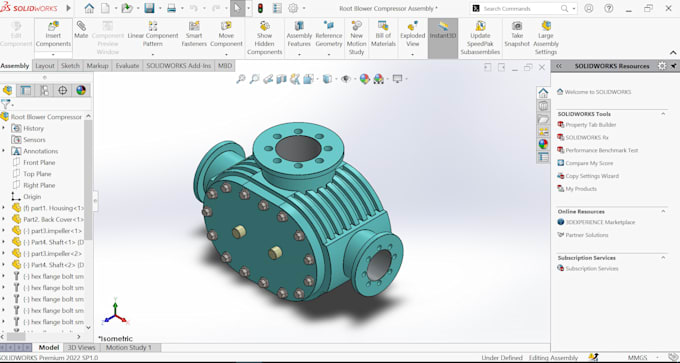Open a file with the Open icon
The width and height of the screenshot is (680, 363).
pyautogui.click(x=126, y=8)
